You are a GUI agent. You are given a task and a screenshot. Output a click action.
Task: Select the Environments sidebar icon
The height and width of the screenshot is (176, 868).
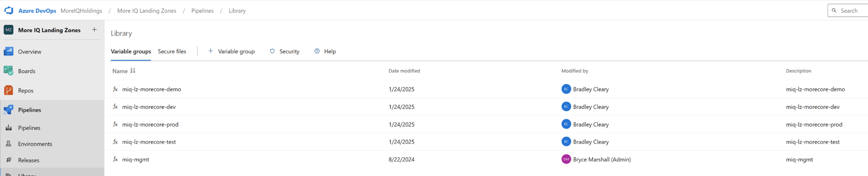click(x=9, y=144)
